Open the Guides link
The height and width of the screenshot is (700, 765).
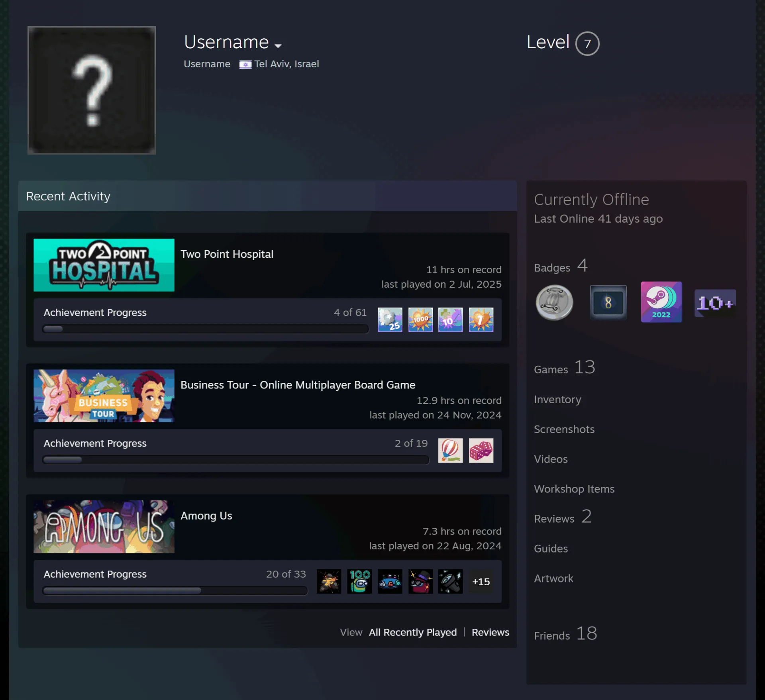point(551,549)
